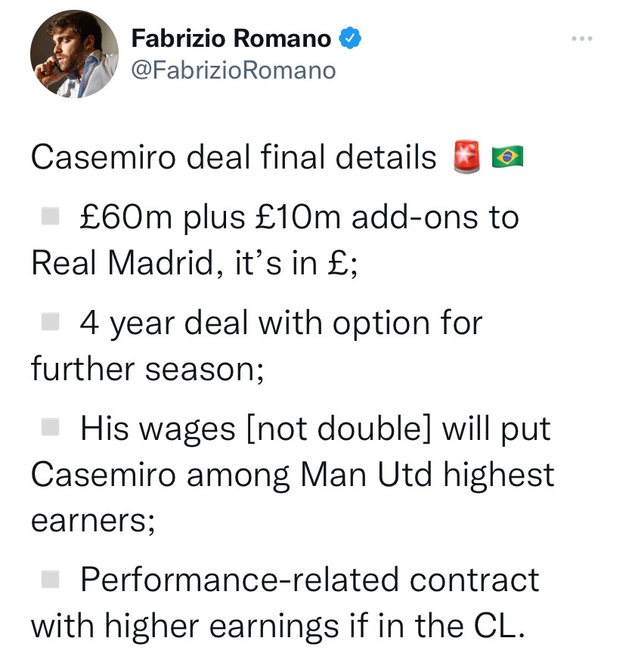Click the Brazil flag emoji
The width and height of the screenshot is (626, 672).
click(507, 159)
